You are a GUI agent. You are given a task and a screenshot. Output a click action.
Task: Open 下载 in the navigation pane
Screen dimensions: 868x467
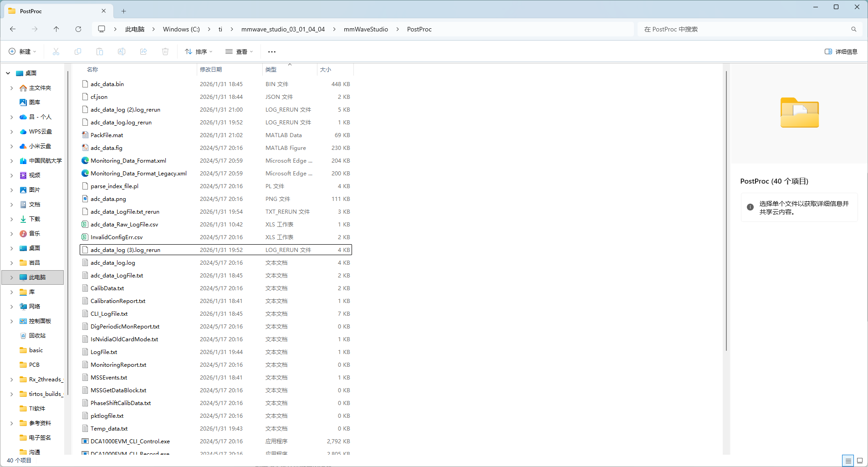pos(35,219)
